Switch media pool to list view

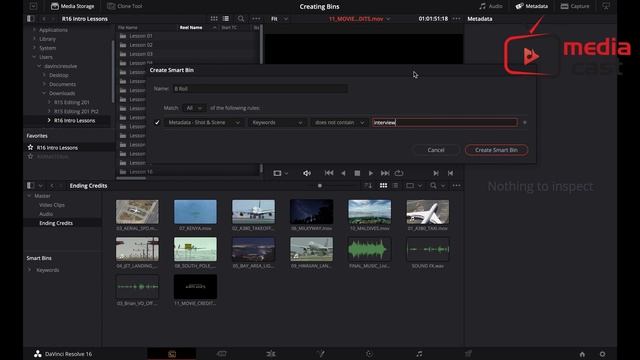(396, 186)
